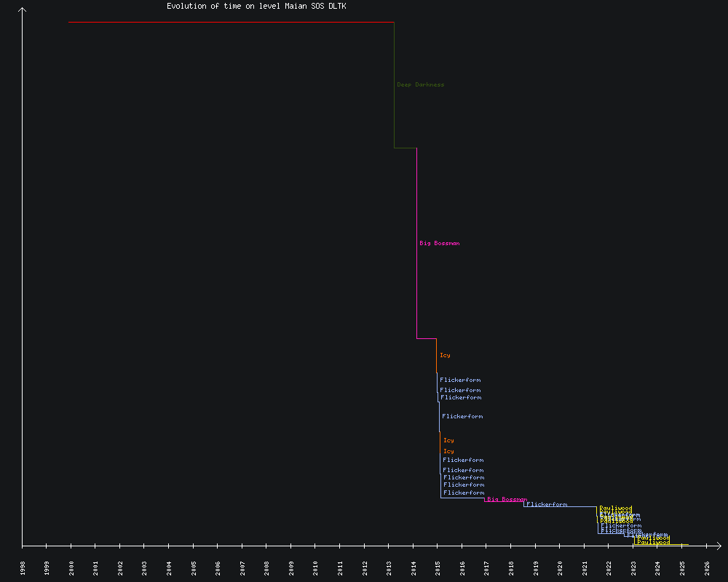Select the 'Flickerform' label directly above the two Icy labels
The image size is (728, 582).
pyautogui.click(x=462, y=416)
